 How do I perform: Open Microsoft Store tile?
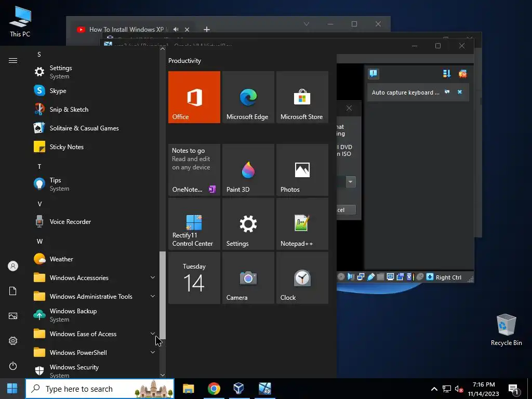pyautogui.click(x=302, y=97)
